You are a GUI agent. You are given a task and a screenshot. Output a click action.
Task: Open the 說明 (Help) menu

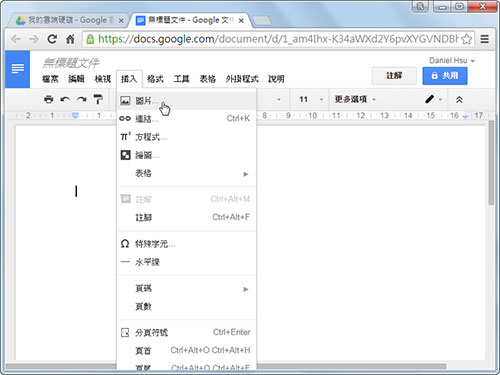pyautogui.click(x=276, y=79)
